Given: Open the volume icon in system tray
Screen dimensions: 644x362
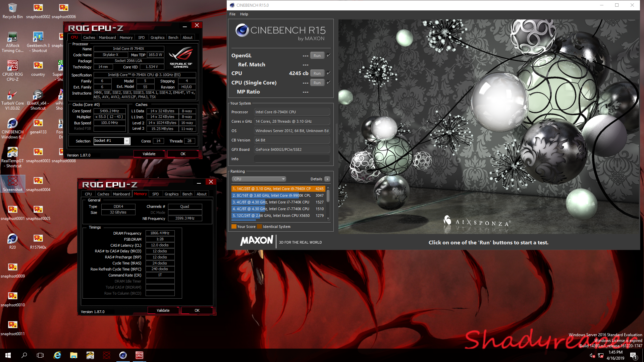Looking at the screenshot, I should coord(592,355).
